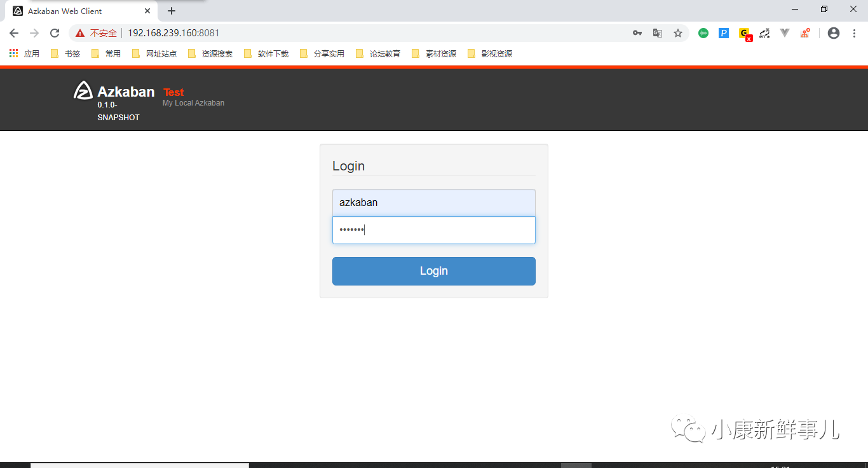Open the 软件下载 bookmark folder
868x468 pixels.
(266, 54)
